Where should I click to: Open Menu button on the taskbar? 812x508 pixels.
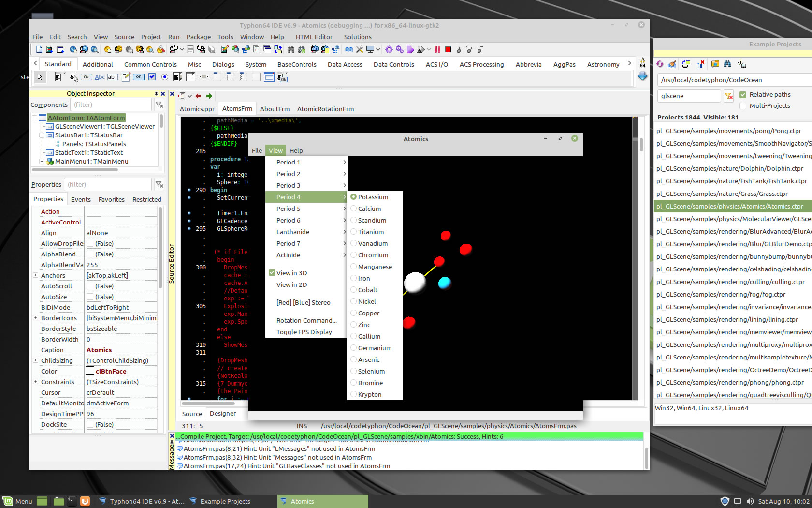point(18,501)
